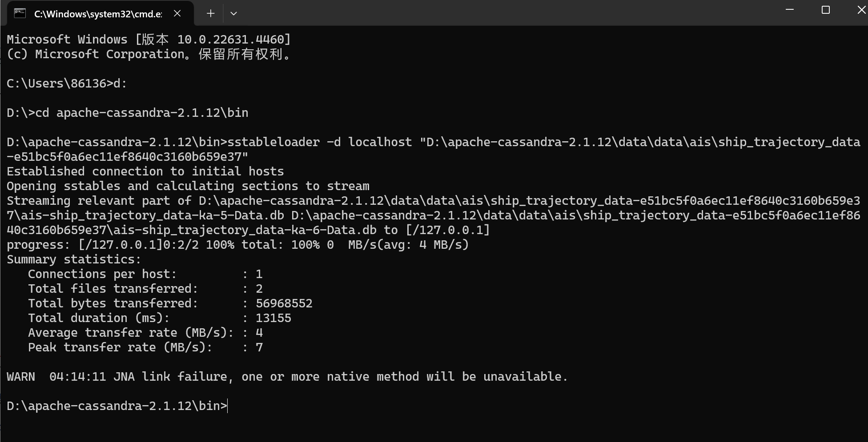Open a new terminal tab with plus
868x442 pixels.
click(x=211, y=13)
